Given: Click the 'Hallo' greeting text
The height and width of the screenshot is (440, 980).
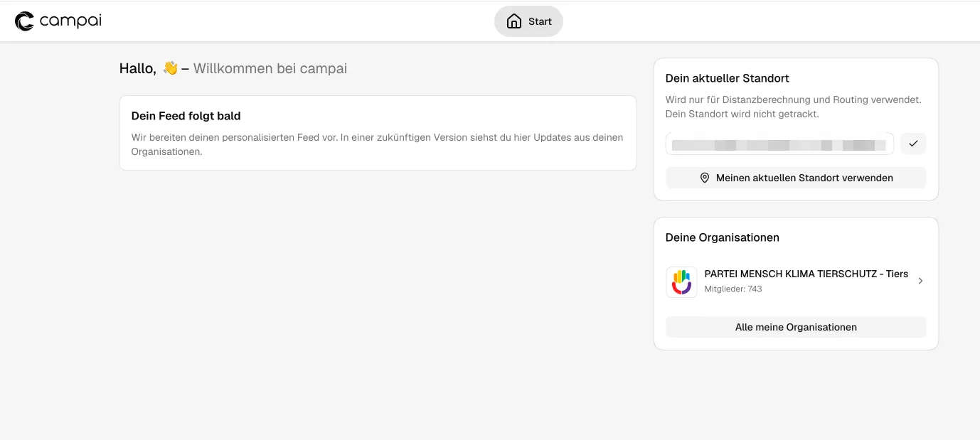Looking at the screenshot, I should [x=137, y=69].
